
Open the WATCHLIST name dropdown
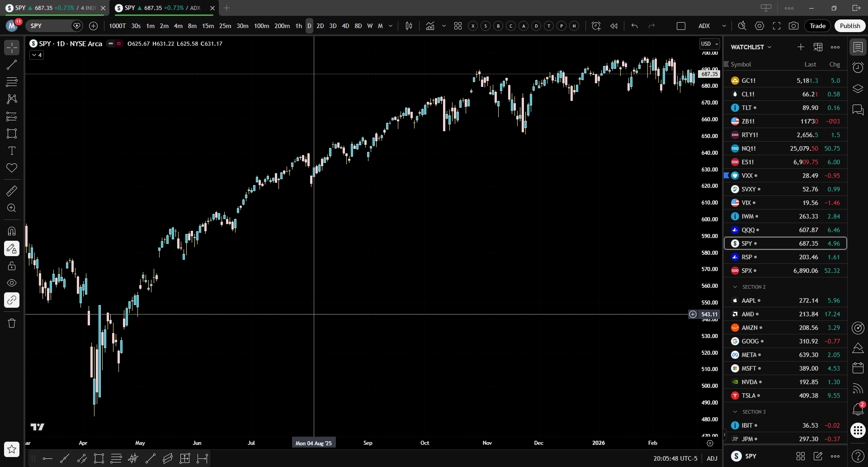(x=751, y=47)
